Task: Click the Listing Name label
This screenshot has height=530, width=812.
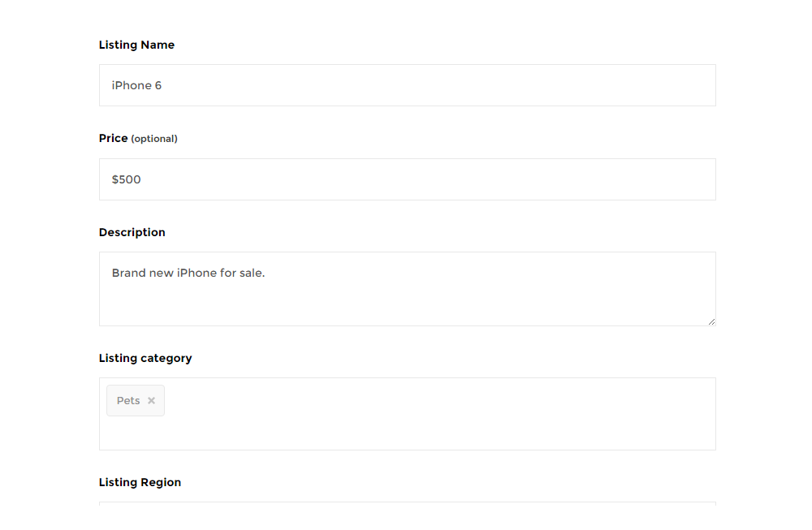Action: coord(136,45)
